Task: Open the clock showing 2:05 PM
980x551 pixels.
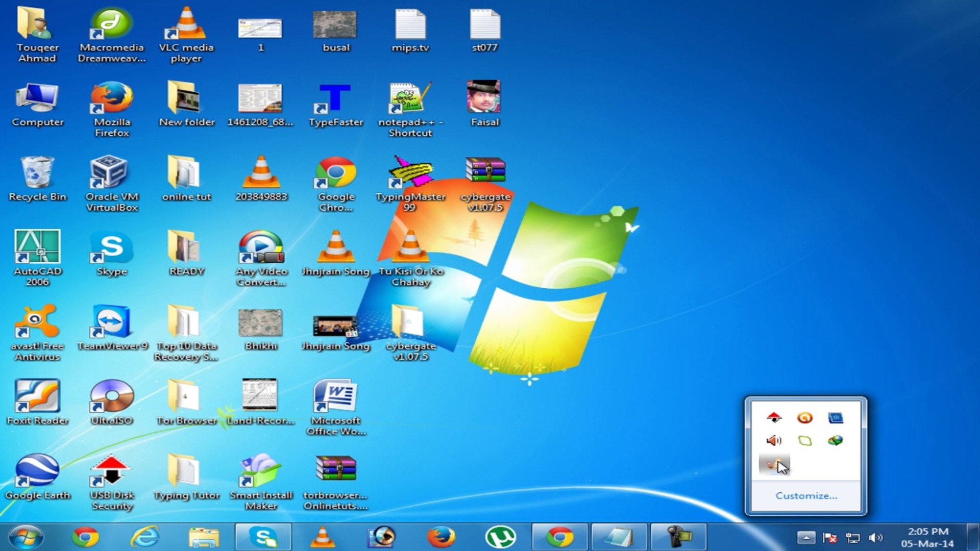Action: click(927, 537)
